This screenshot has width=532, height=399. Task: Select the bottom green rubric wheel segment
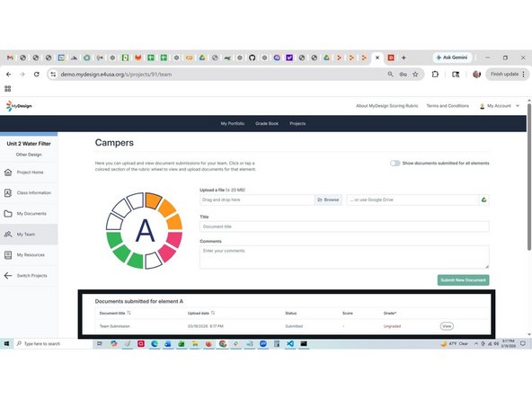[x=136, y=261]
